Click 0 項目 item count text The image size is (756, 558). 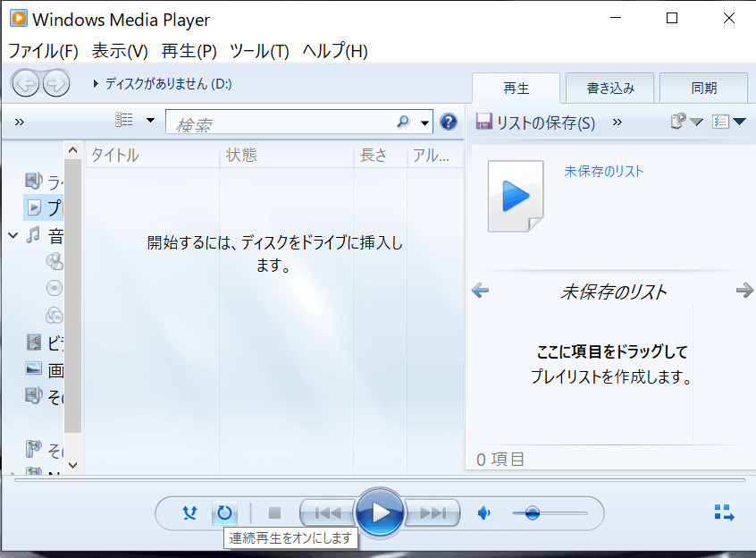pos(500,459)
